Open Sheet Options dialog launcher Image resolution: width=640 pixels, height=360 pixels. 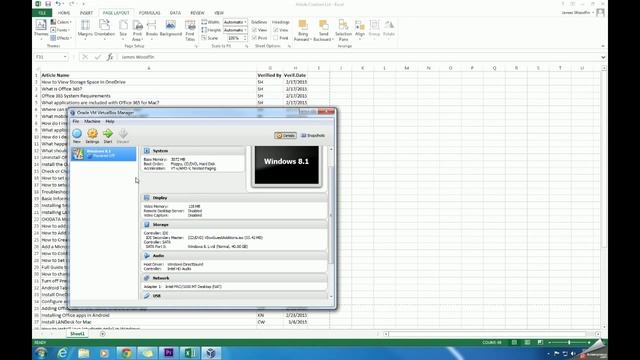pos(289,47)
